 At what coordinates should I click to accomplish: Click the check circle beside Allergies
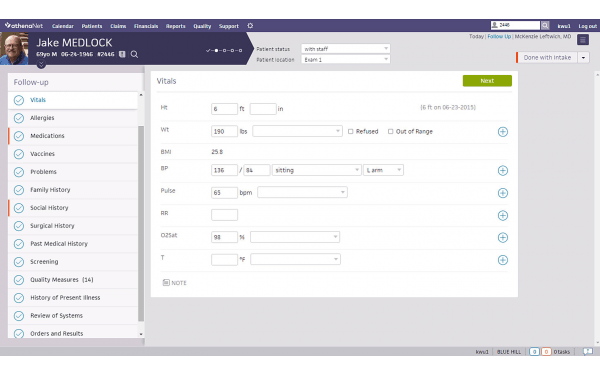point(19,118)
